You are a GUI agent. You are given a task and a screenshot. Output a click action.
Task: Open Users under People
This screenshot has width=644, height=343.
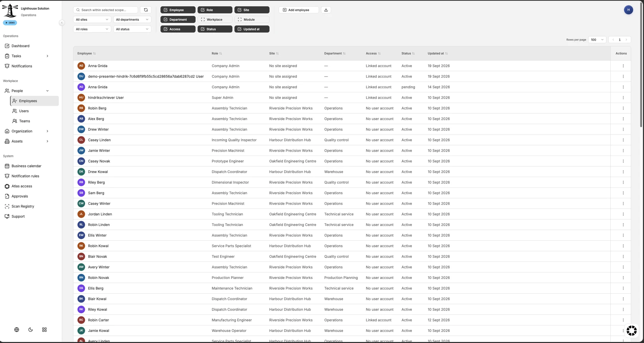click(34, 111)
